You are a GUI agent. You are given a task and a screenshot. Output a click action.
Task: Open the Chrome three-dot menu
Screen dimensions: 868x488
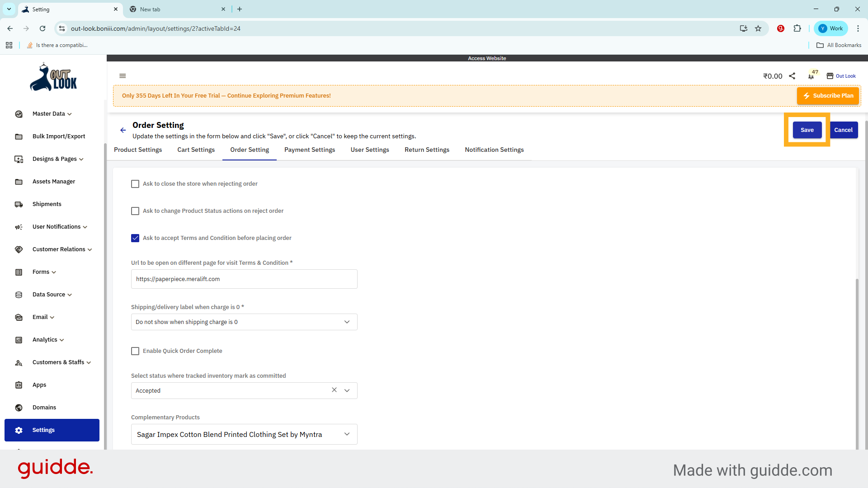[858, 28]
